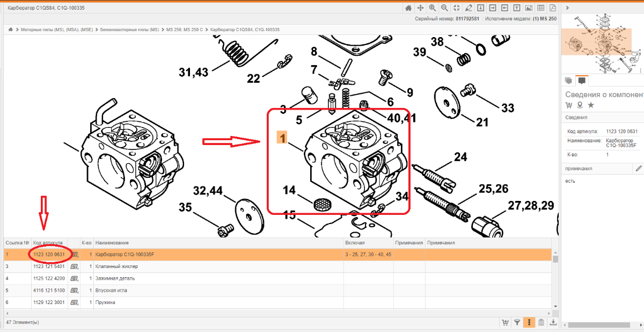Select part 24 label in diagram
This screenshot has height=332, width=644.
tap(460, 157)
